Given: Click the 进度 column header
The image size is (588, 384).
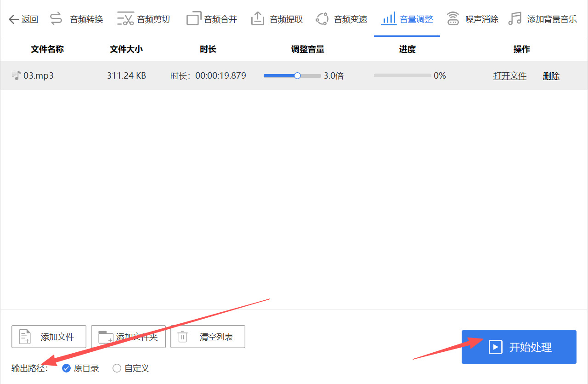Looking at the screenshot, I should [x=407, y=49].
